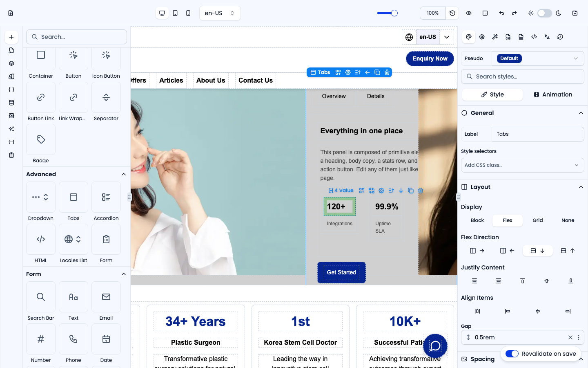Image resolution: width=588 pixels, height=368 pixels.
Task: Click the Enquiry Now button
Action: pyautogui.click(x=430, y=58)
